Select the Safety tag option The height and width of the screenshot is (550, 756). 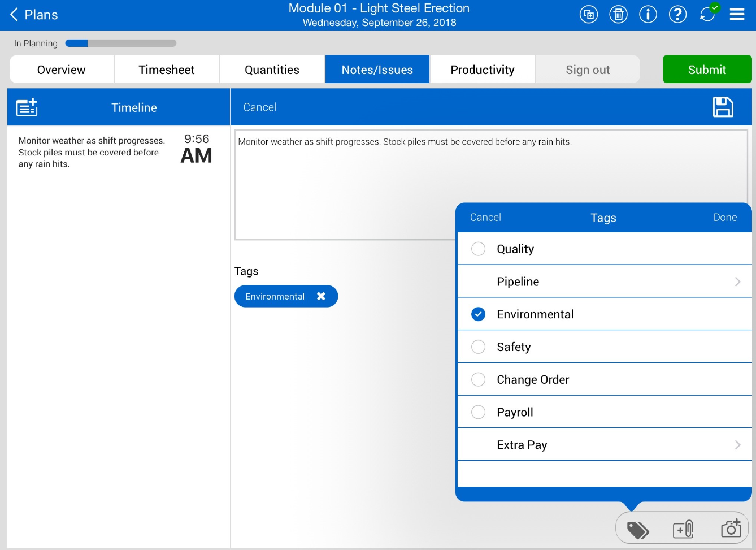click(x=478, y=347)
